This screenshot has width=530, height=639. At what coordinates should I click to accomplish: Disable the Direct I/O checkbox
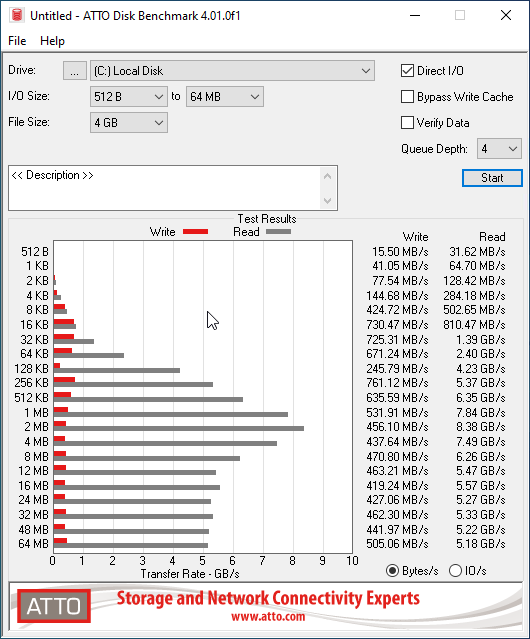tap(407, 71)
